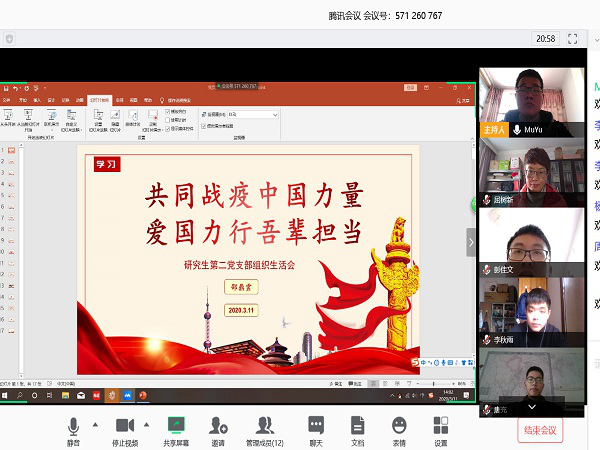Expand audio options arrow beside mute
Screen dimensions: 600x450
(x=96, y=424)
